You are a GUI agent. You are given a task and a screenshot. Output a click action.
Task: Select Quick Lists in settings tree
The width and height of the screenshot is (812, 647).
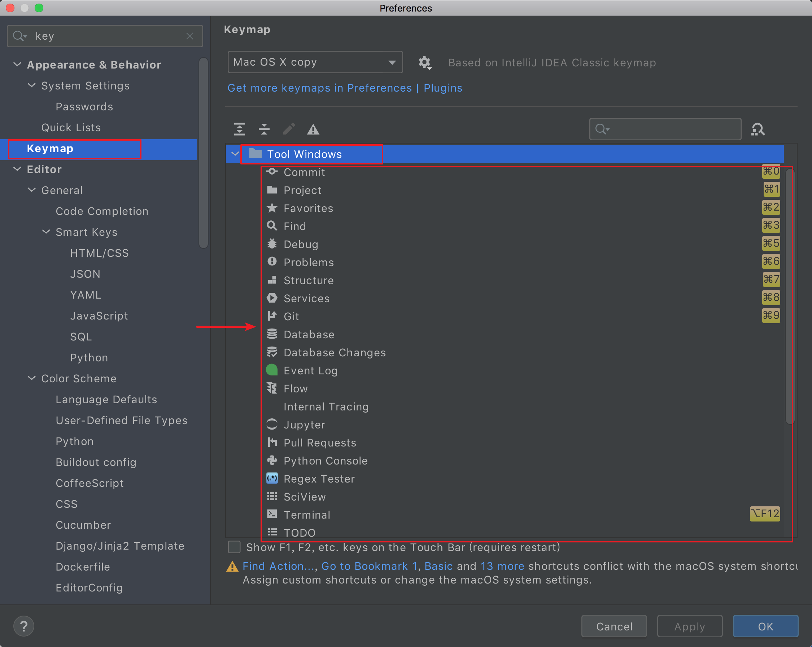click(71, 128)
